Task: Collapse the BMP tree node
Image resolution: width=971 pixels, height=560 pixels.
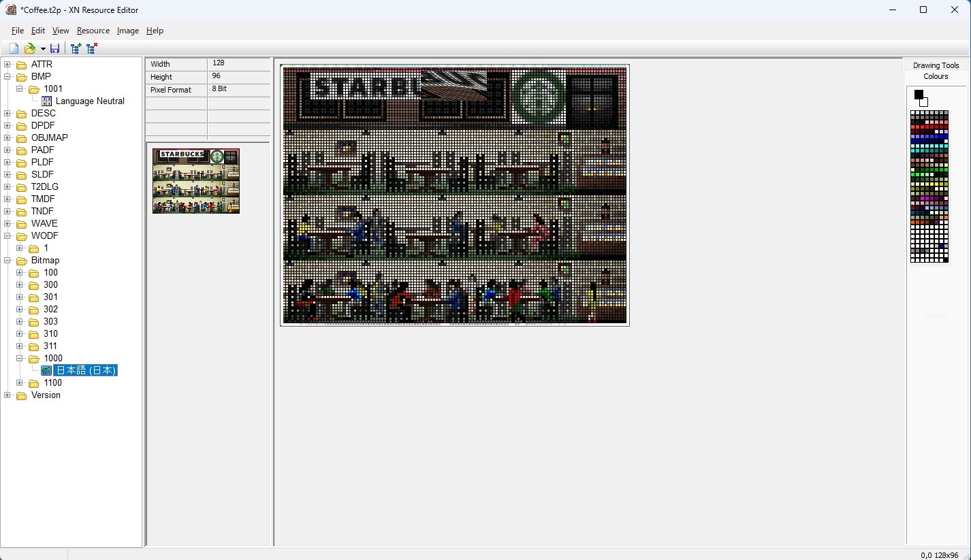Action: click(x=7, y=77)
